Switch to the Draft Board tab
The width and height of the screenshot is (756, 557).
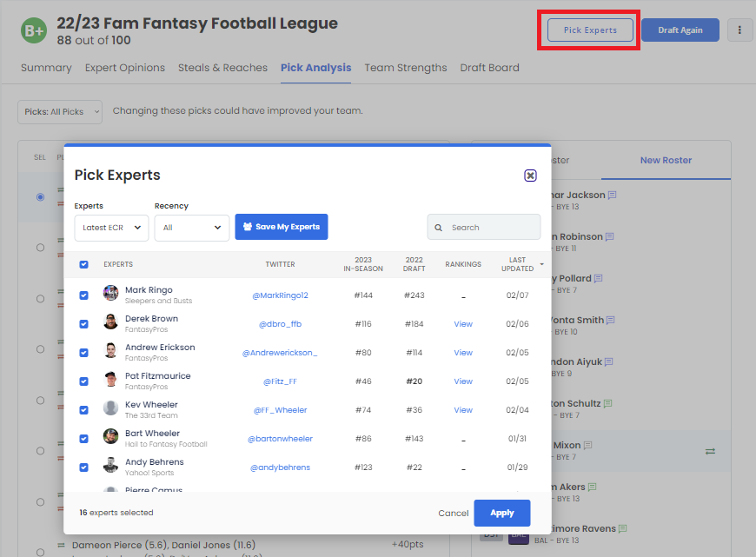[489, 68]
